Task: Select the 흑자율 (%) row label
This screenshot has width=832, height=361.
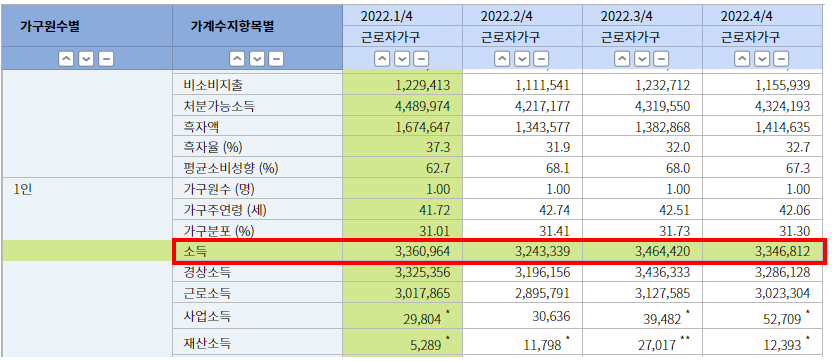Action: 212,147
